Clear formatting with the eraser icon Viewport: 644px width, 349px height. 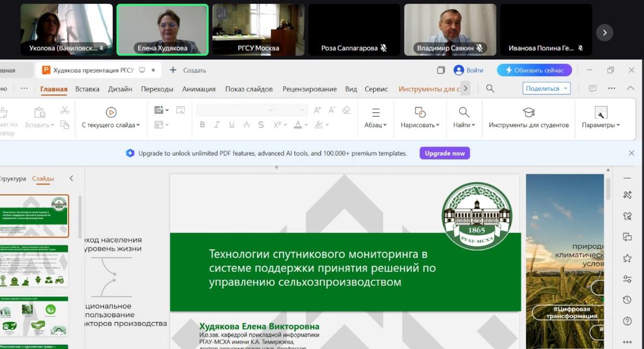346,111
